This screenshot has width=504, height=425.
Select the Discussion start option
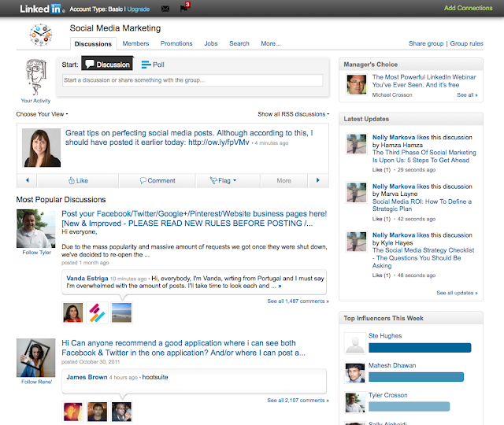[107, 65]
